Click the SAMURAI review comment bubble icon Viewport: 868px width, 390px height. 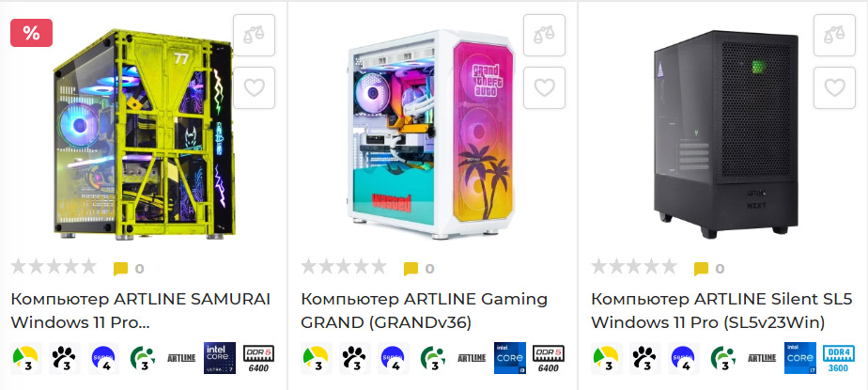tap(120, 269)
